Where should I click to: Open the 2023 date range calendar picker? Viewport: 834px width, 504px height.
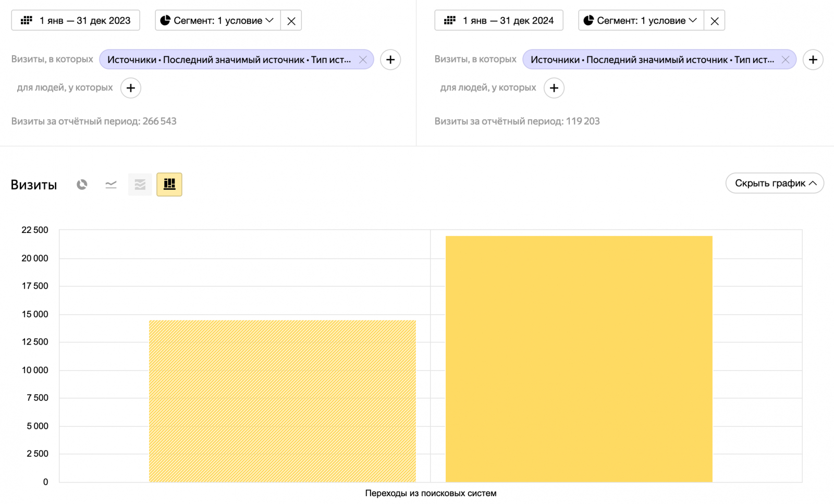click(x=76, y=21)
